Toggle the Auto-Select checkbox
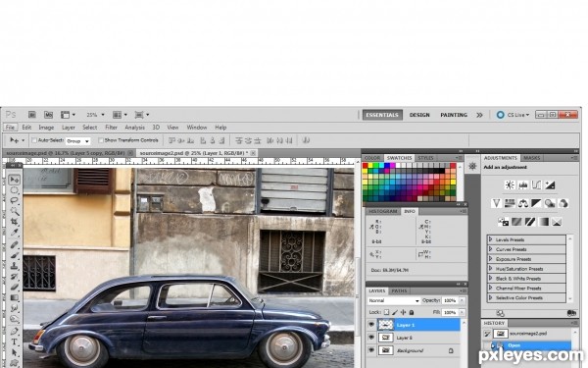The height and width of the screenshot is (368, 588). [34, 140]
